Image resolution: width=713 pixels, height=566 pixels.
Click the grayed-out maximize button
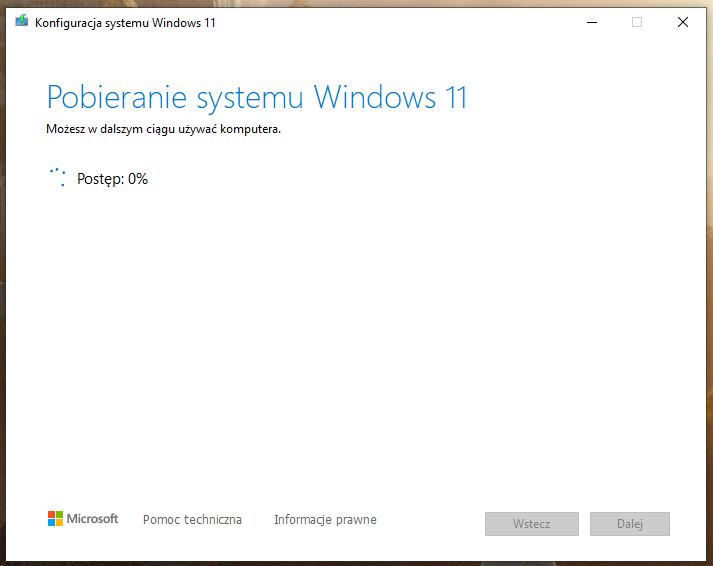point(637,22)
